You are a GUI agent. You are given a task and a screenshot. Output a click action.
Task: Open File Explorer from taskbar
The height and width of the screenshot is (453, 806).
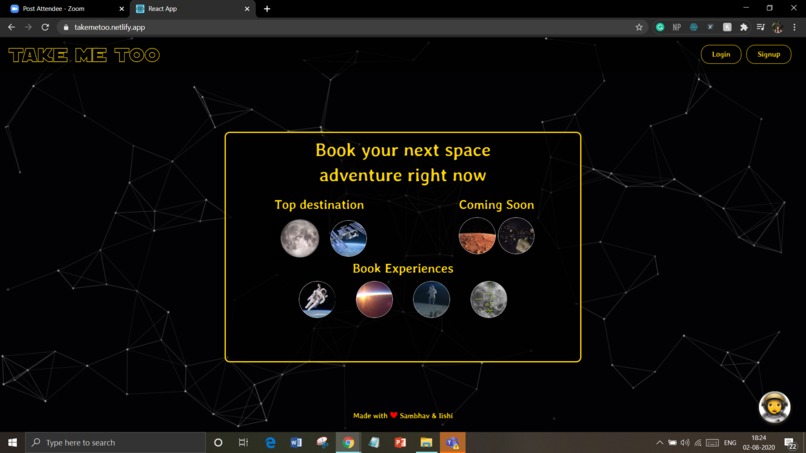[426, 442]
